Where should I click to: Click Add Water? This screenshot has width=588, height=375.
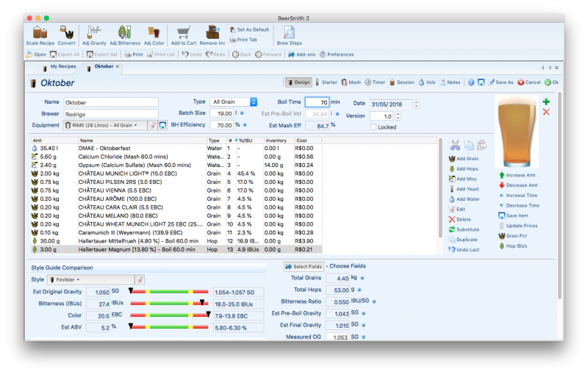[x=465, y=199]
